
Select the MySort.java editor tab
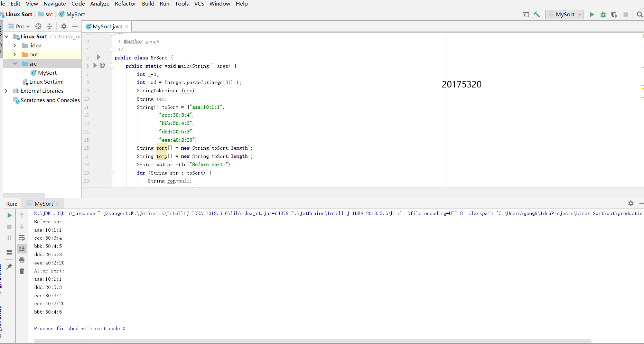click(x=106, y=26)
